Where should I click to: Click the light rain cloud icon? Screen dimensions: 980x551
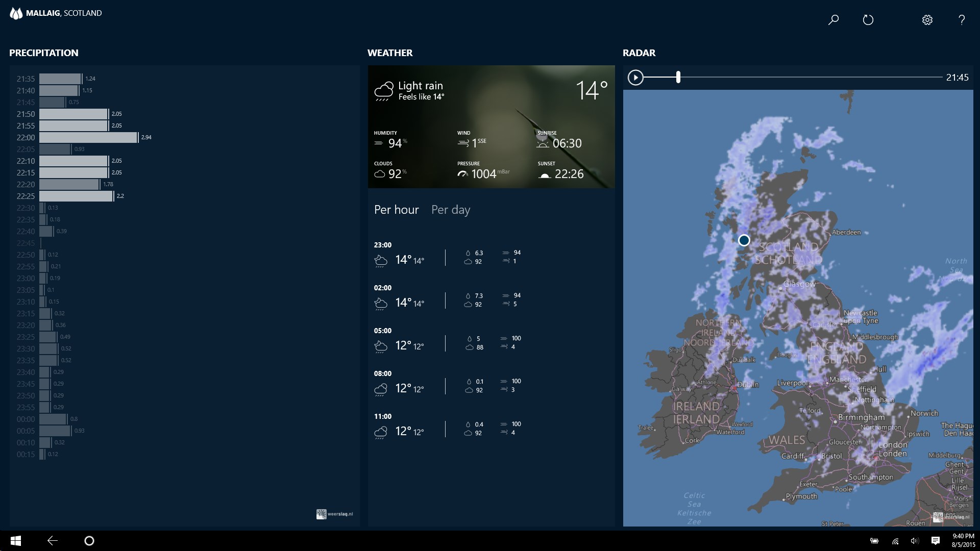pos(384,90)
